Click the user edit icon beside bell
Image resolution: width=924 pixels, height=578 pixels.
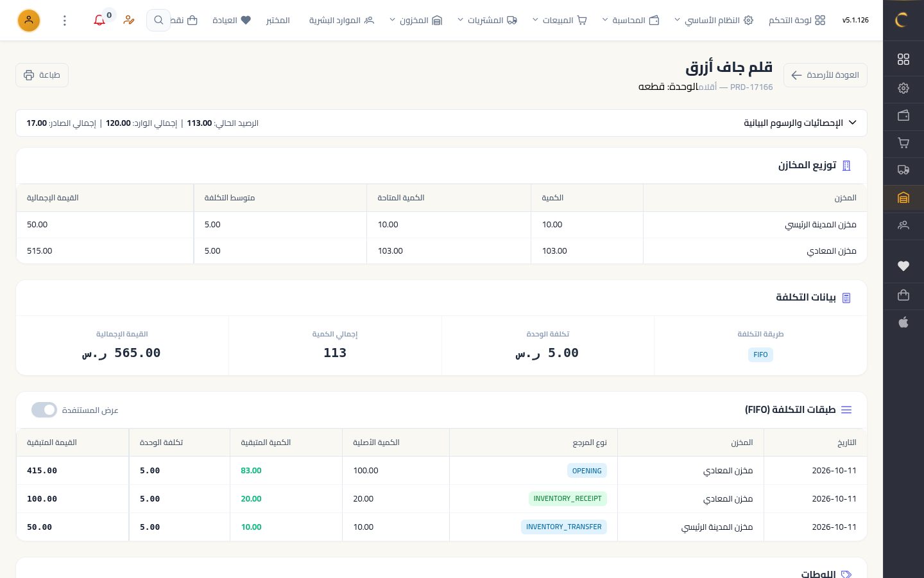(x=129, y=21)
